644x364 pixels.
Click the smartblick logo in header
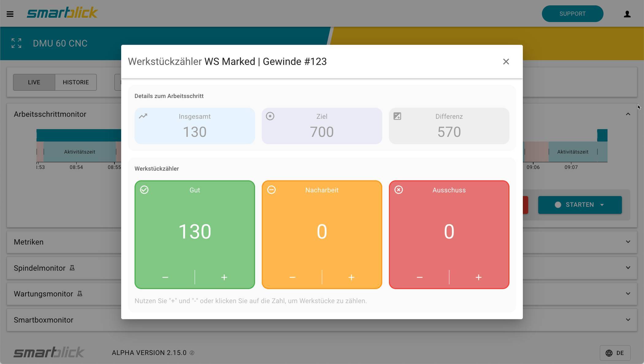[62, 13]
